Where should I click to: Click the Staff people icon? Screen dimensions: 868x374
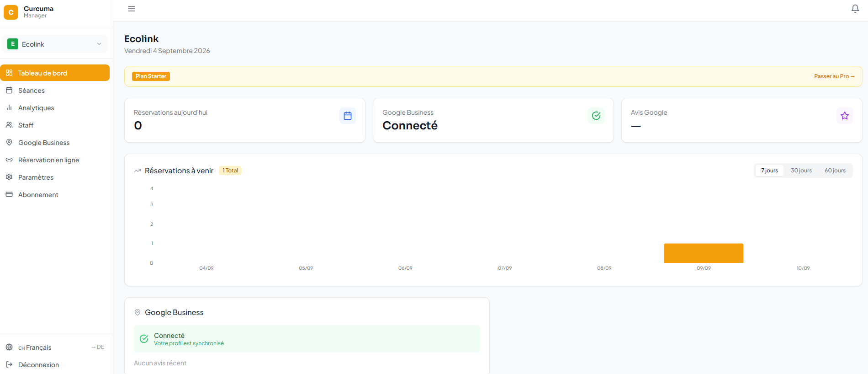pos(9,125)
